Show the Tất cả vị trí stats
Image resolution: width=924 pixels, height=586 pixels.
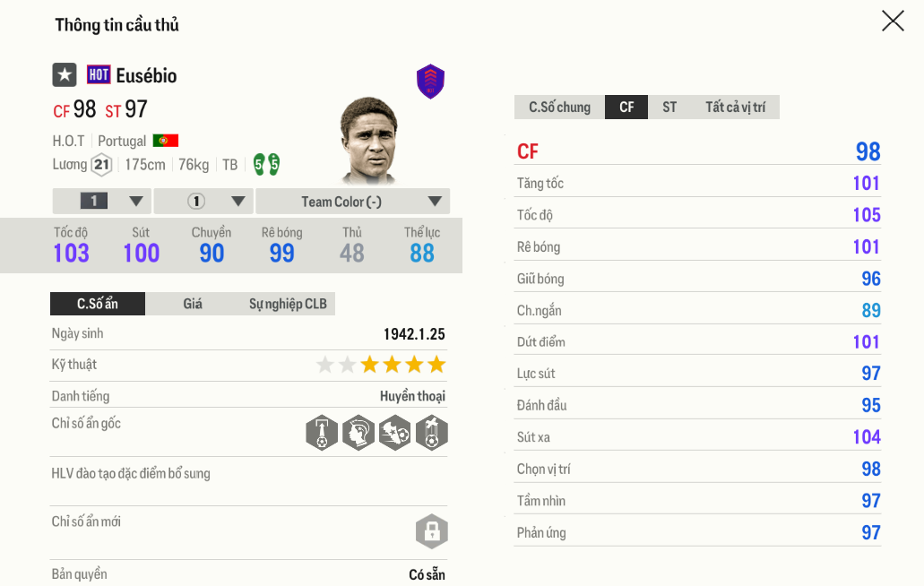coord(735,108)
